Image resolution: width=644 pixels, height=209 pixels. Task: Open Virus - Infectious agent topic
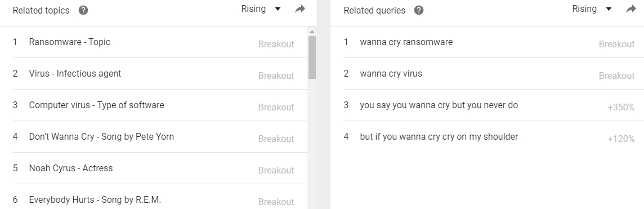pyautogui.click(x=160, y=74)
